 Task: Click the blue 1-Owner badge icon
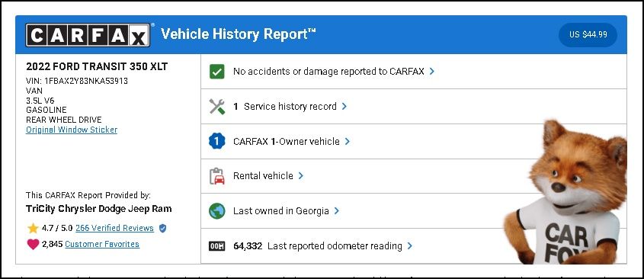point(217,141)
